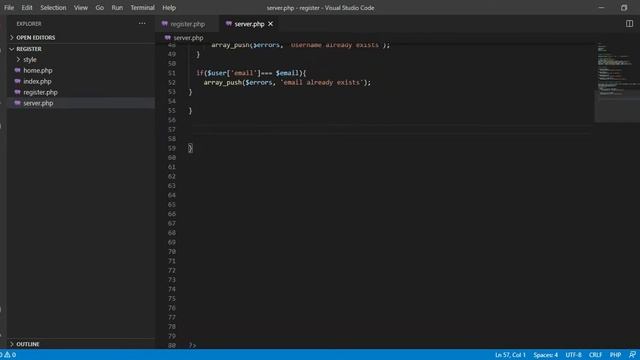Click the PHP closing tag on line 80
640x360 pixels.
[192, 345]
